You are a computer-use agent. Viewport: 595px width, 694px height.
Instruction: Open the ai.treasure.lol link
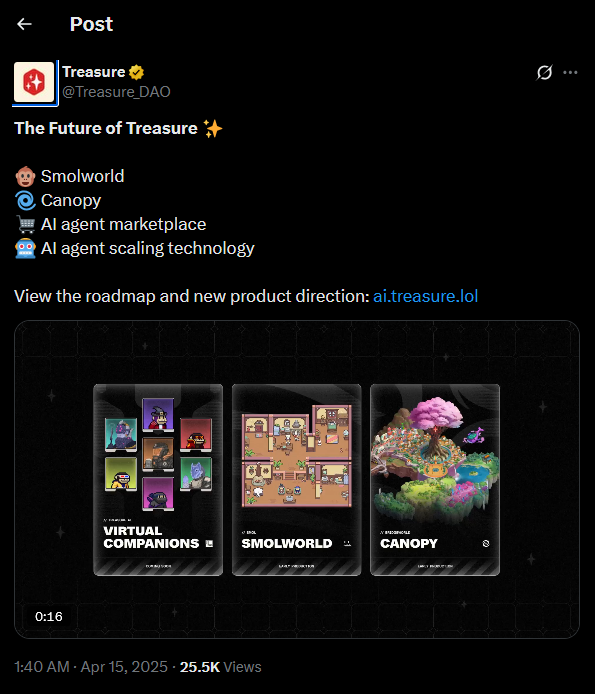[425, 296]
